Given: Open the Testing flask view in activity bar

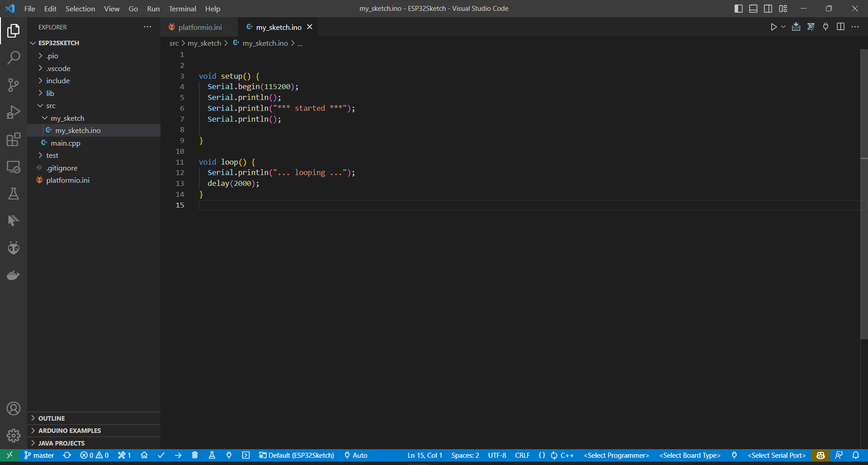Looking at the screenshot, I should pyautogui.click(x=14, y=194).
